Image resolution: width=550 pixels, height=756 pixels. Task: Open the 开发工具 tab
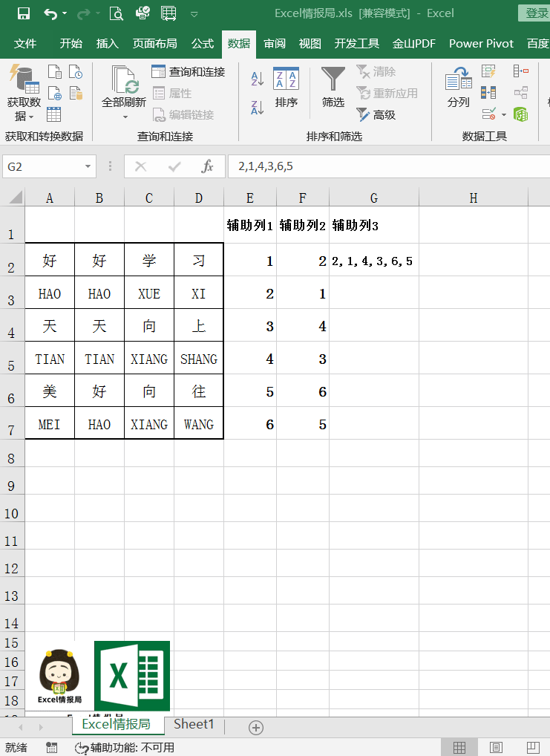[x=357, y=44]
